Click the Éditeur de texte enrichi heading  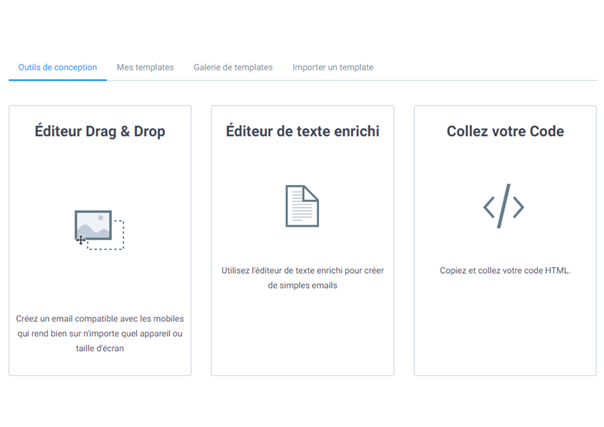click(x=302, y=131)
